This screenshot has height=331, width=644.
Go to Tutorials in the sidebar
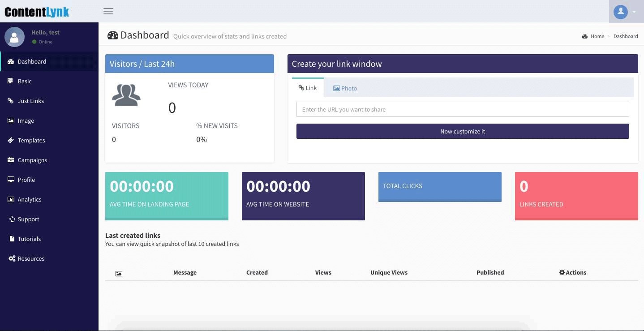tap(30, 239)
